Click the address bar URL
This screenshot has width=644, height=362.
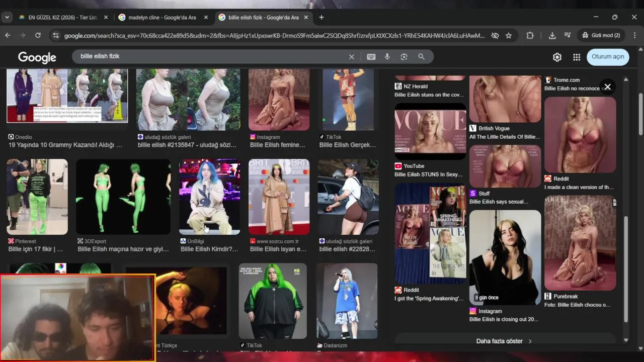coord(274,36)
